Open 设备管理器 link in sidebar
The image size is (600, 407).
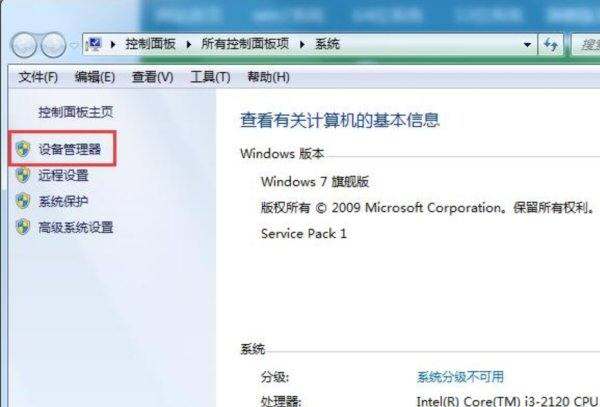70,149
